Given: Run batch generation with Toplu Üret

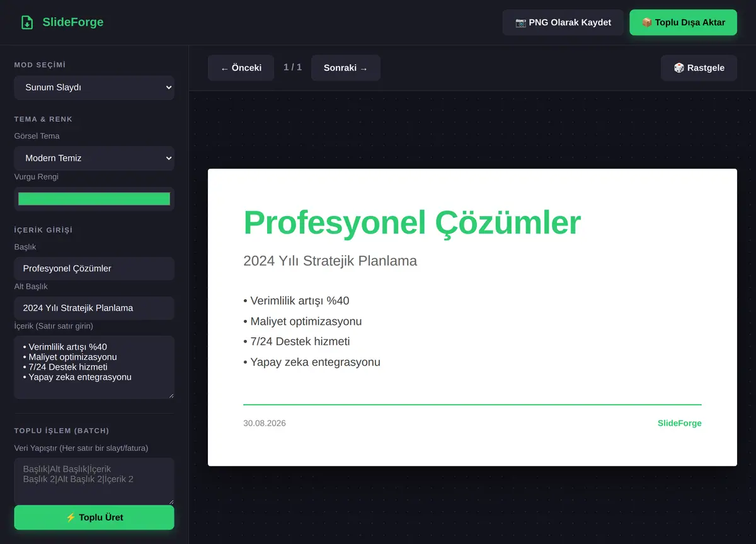Looking at the screenshot, I should click(x=94, y=518).
